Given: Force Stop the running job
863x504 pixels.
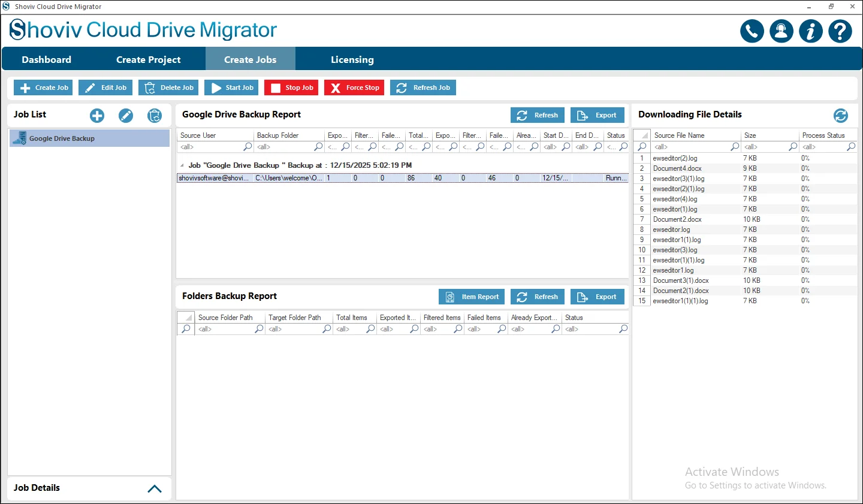Looking at the screenshot, I should tap(354, 87).
